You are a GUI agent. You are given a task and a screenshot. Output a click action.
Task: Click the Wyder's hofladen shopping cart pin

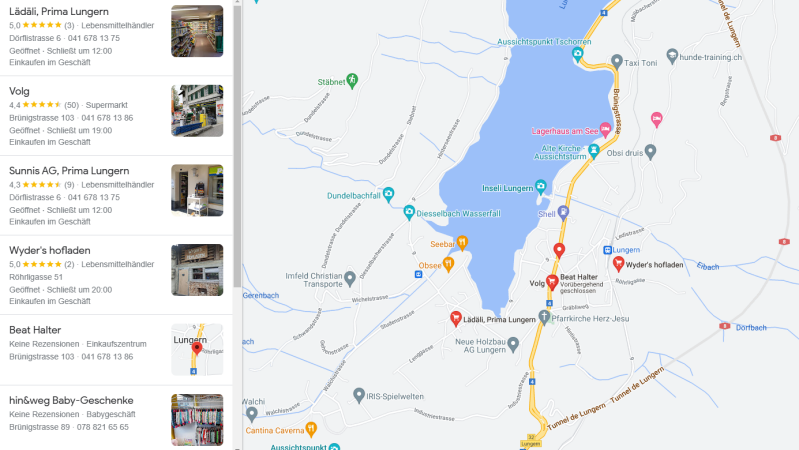pos(618,263)
